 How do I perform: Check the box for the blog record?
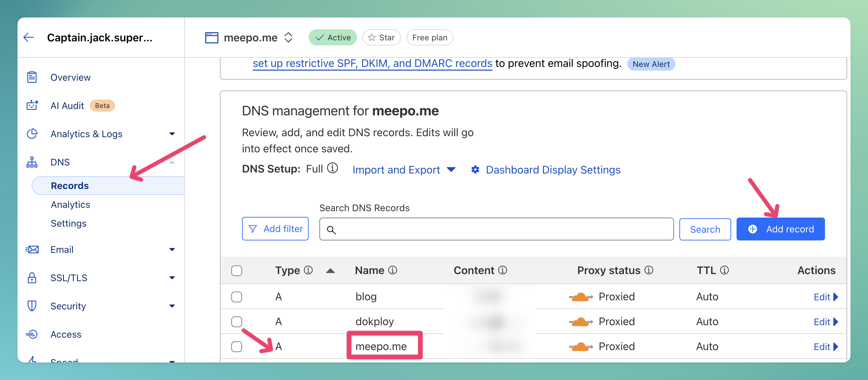coord(237,297)
